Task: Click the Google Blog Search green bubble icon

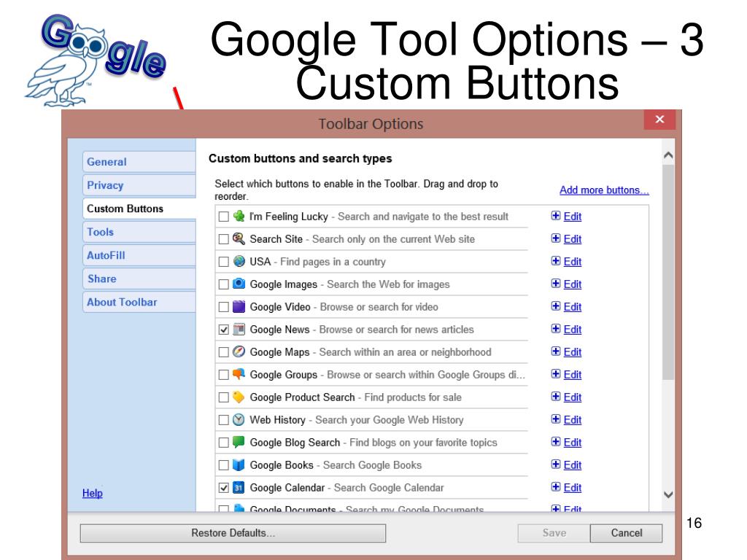Action: point(239,442)
